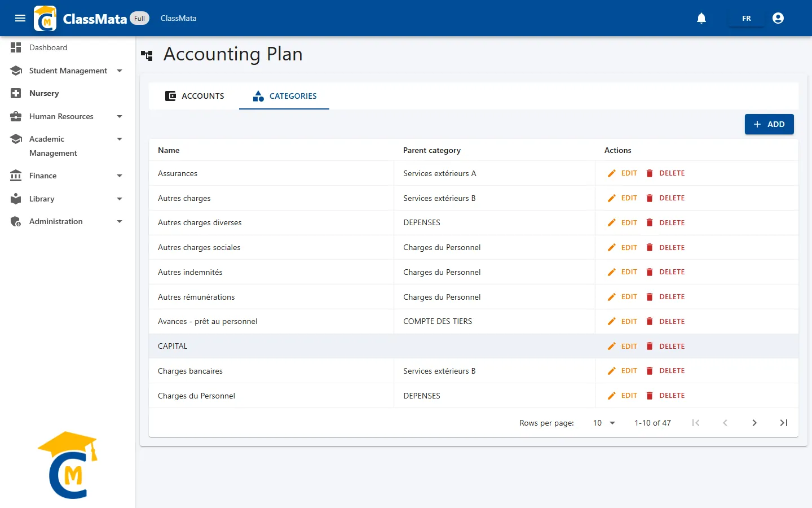
Task: Open the user account avatar menu
Action: [778, 18]
